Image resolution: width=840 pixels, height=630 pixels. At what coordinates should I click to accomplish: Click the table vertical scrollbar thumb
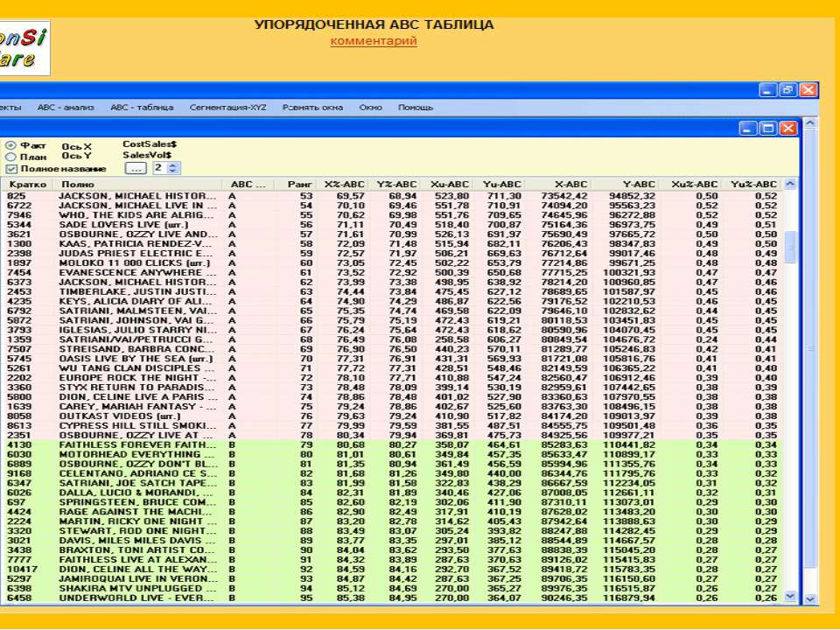click(789, 247)
